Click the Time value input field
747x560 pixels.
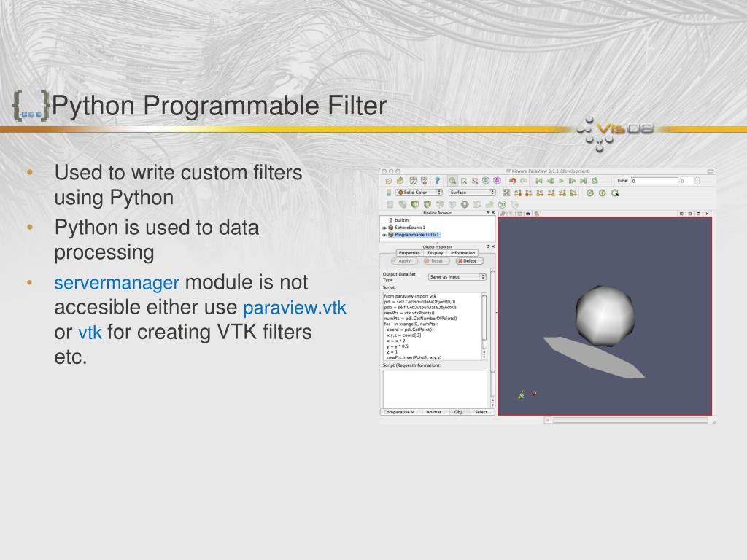654,181
